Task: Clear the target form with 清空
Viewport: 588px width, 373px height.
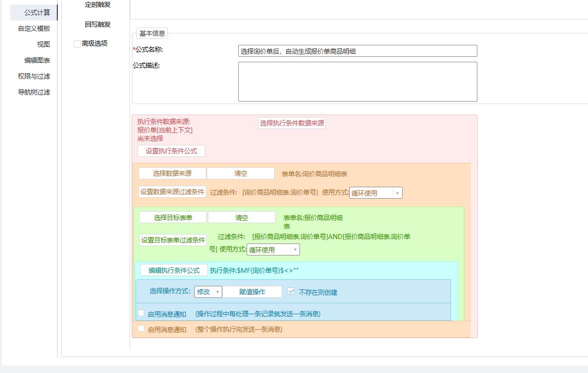Action: [x=241, y=218]
